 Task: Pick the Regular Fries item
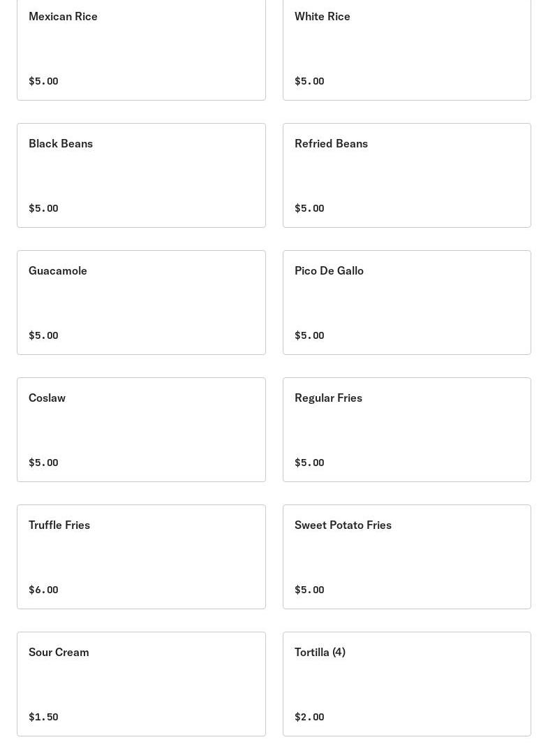[x=406, y=429]
